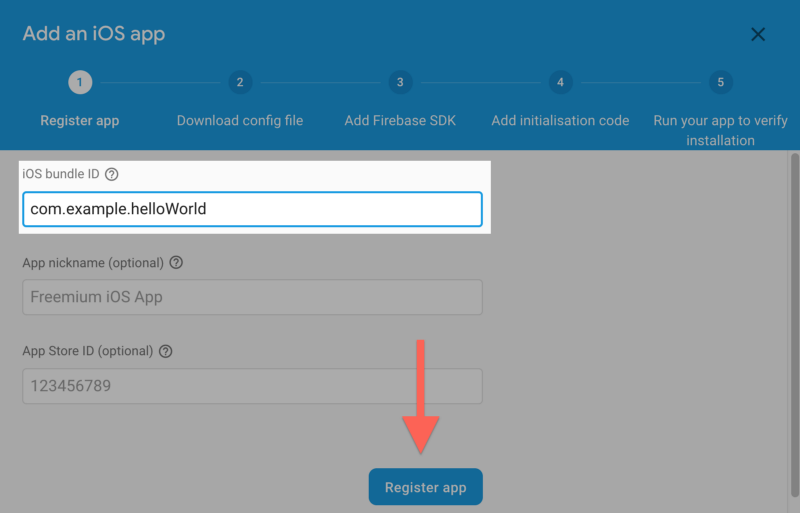Select step 1 circle in the stepper
Image resolution: width=800 pixels, height=513 pixels.
(80, 82)
